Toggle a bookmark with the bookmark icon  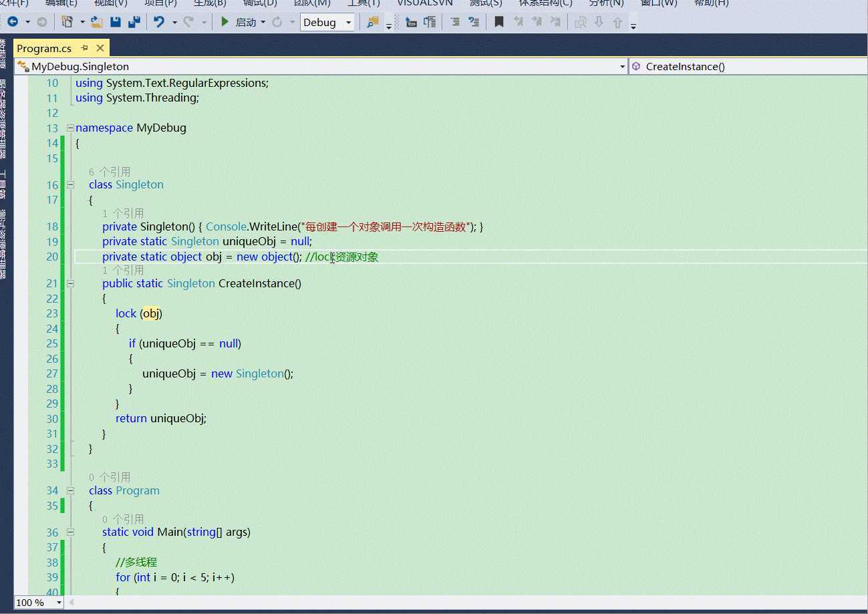click(x=499, y=22)
